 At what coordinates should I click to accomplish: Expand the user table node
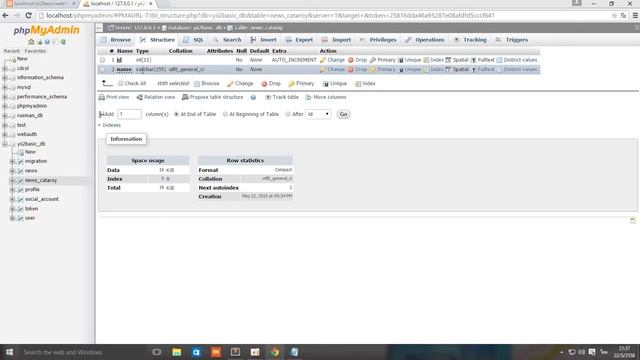tap(12, 218)
